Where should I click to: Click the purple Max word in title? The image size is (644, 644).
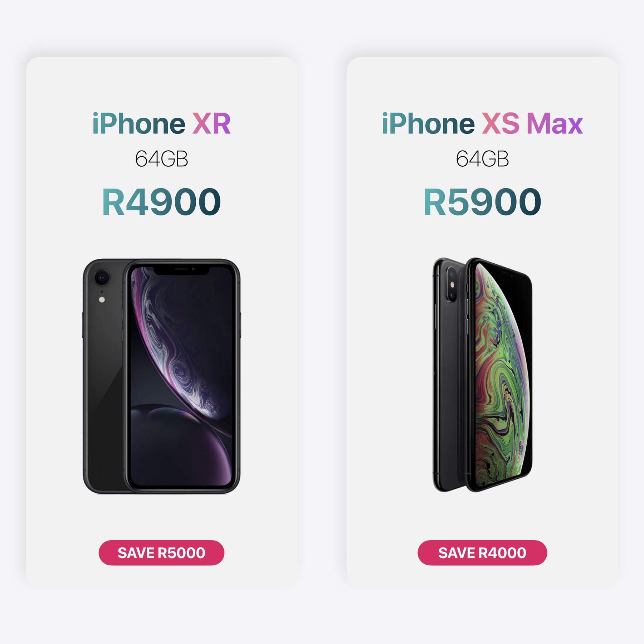(x=555, y=123)
